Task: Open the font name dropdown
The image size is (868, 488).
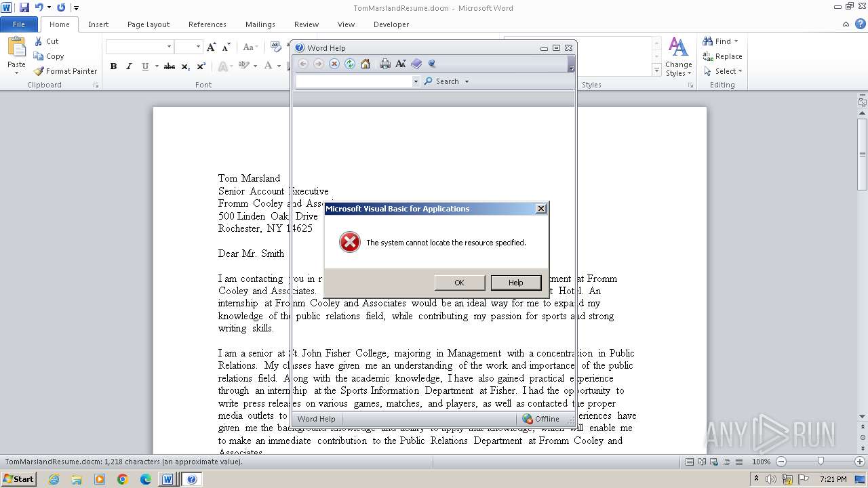Action: click(x=169, y=47)
